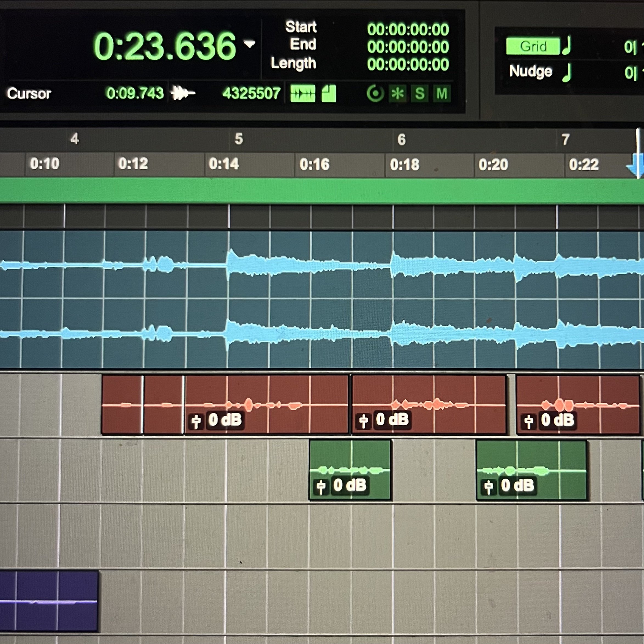The image size is (644, 644).
Task: Toggle the global Mute status indicator
Action: coord(442,94)
